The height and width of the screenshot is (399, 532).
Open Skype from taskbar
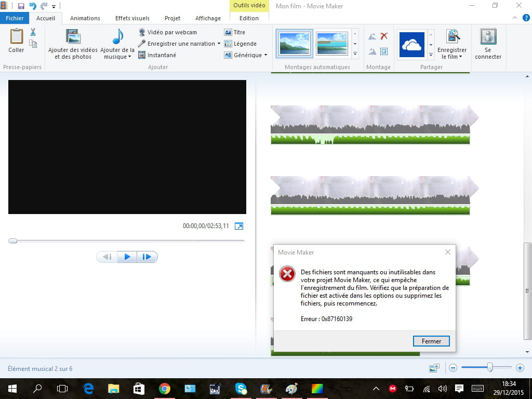pyautogui.click(x=241, y=389)
